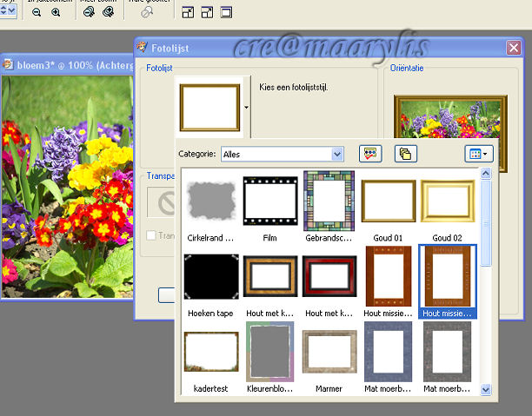Click the zoom out magnifier icon

[x=37, y=13]
